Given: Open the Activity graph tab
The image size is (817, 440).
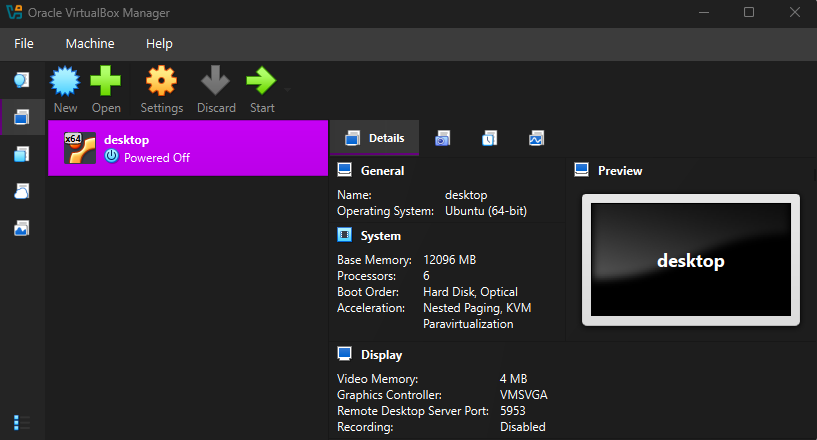Looking at the screenshot, I should pyautogui.click(x=536, y=138).
